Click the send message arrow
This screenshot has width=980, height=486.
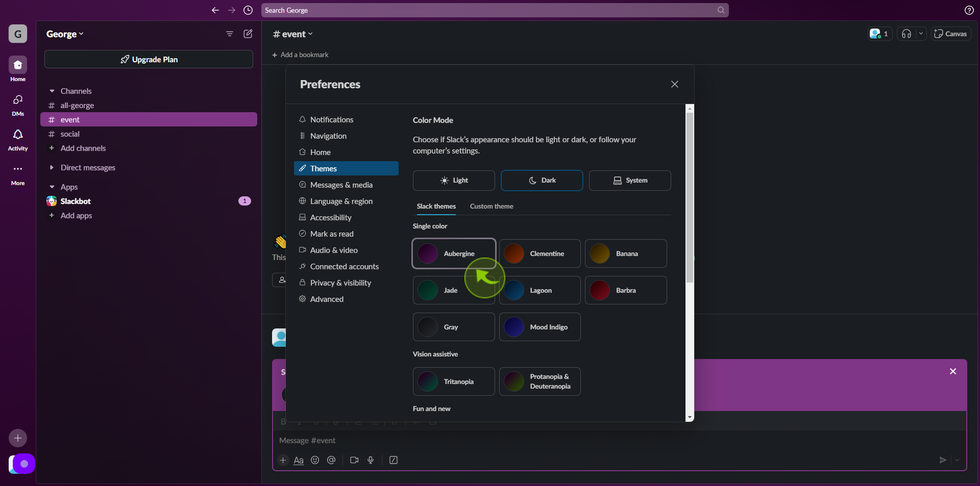[x=943, y=460]
